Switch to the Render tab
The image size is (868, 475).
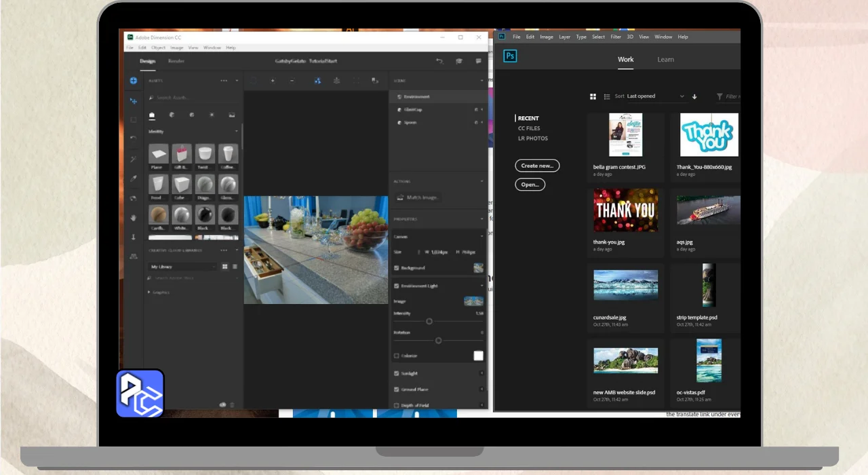(x=176, y=61)
